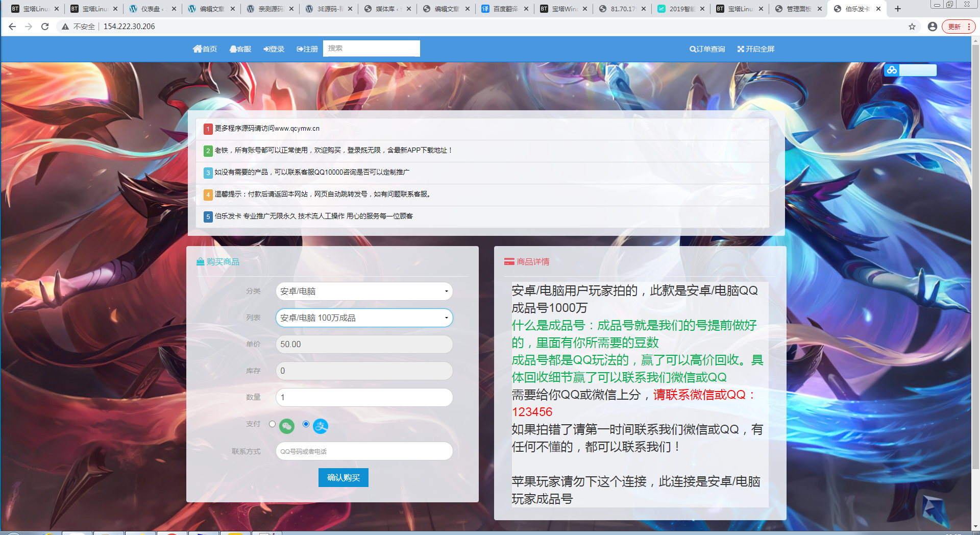Click the 联系方式 contact input
The height and width of the screenshot is (535, 980).
[364, 451]
